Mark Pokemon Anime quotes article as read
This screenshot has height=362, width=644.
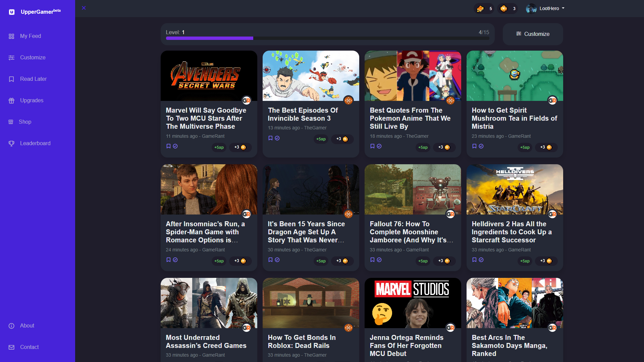(x=379, y=146)
